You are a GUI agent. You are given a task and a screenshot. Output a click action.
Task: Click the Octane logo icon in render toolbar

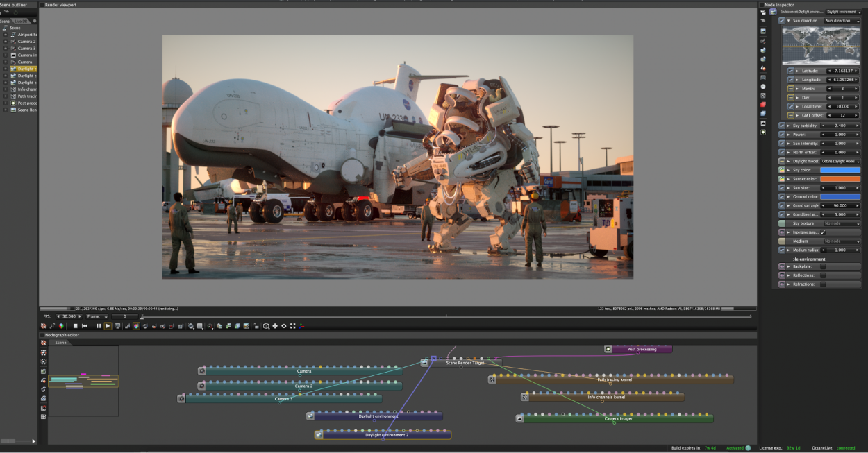43,326
